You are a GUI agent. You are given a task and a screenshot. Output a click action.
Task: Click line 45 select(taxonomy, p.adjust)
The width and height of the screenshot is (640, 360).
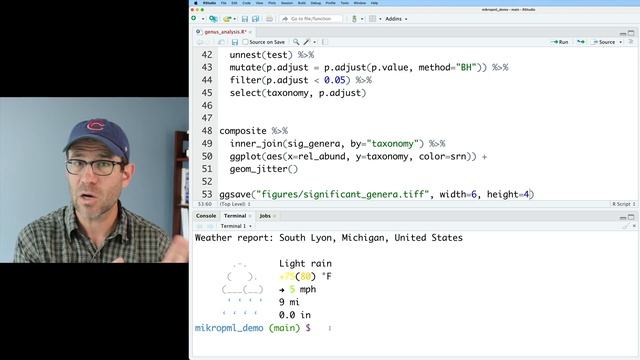[x=298, y=93]
